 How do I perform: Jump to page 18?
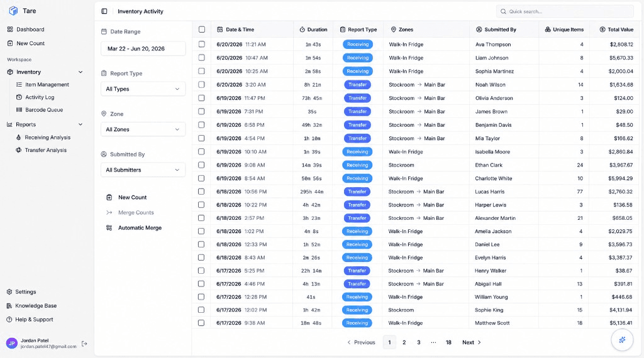(x=448, y=342)
